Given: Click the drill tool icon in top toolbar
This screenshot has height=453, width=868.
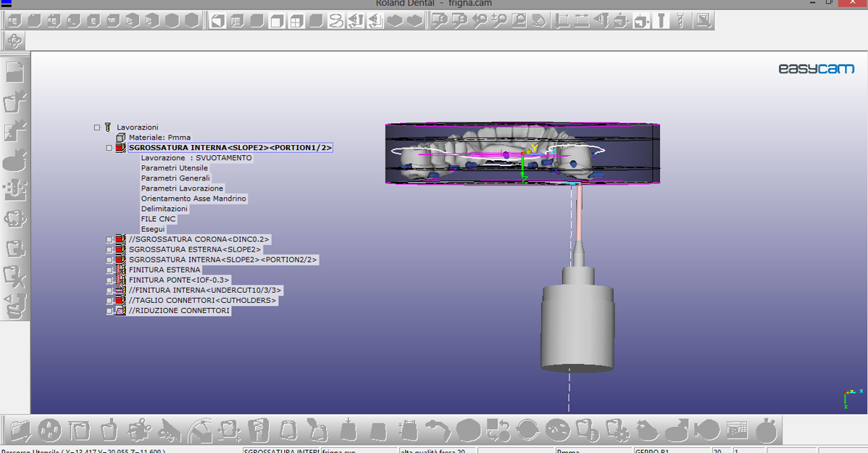Looking at the screenshot, I should click(661, 21).
